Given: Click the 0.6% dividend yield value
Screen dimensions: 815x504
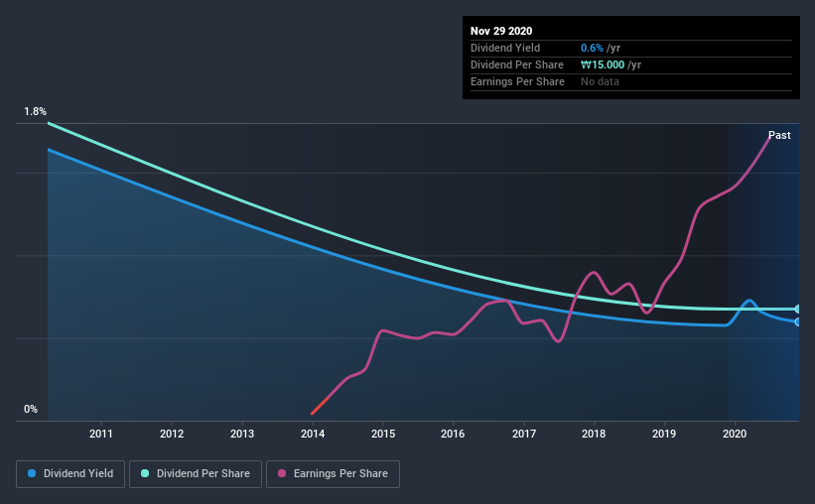Looking at the screenshot, I should [x=592, y=48].
